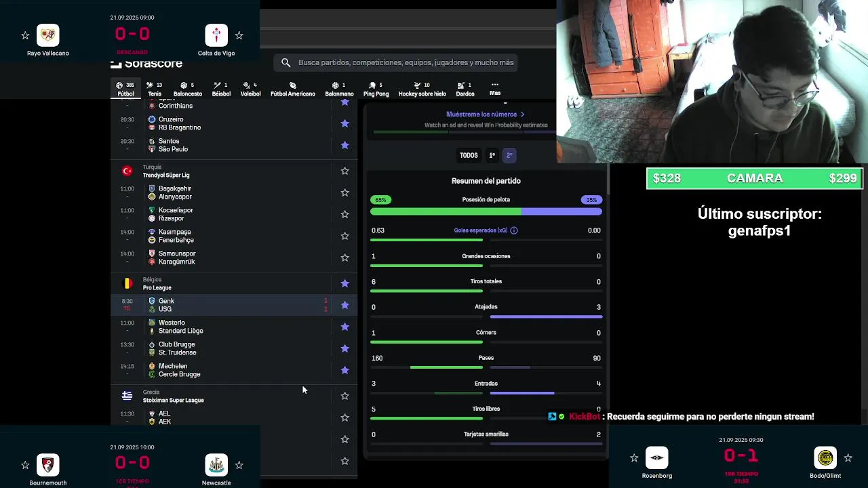Image resolution: width=868 pixels, height=488 pixels.
Task: Click the Rosenborg crest
Action: pyautogui.click(x=657, y=457)
